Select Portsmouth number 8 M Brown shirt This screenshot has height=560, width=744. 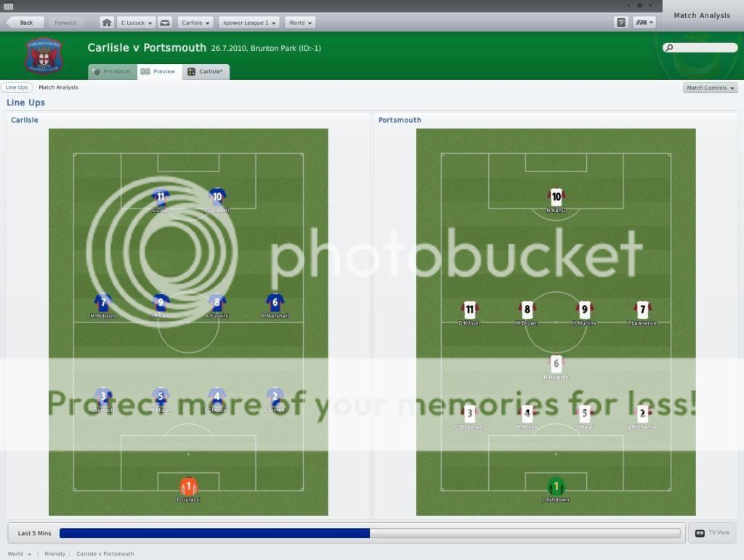(527, 309)
